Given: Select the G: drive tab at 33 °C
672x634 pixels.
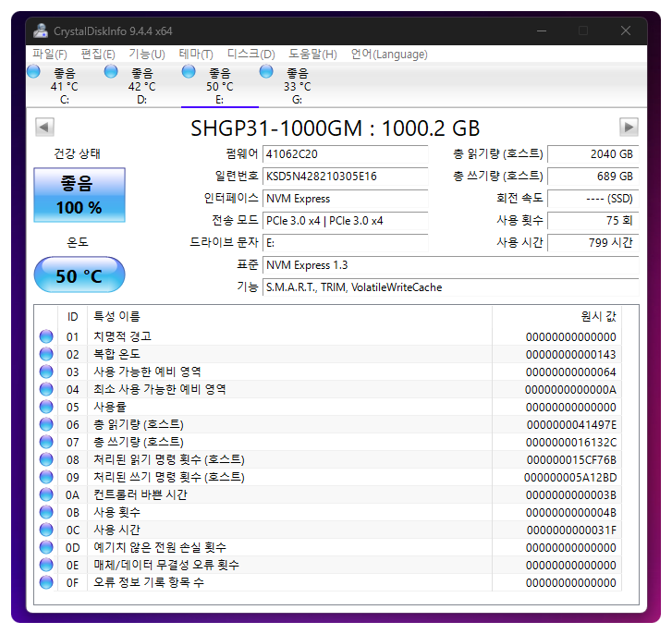Looking at the screenshot, I should coord(298,86).
